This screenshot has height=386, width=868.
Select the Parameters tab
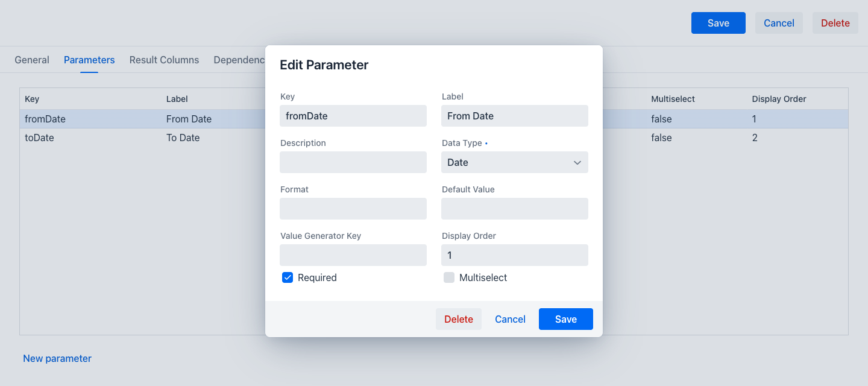[x=89, y=60]
